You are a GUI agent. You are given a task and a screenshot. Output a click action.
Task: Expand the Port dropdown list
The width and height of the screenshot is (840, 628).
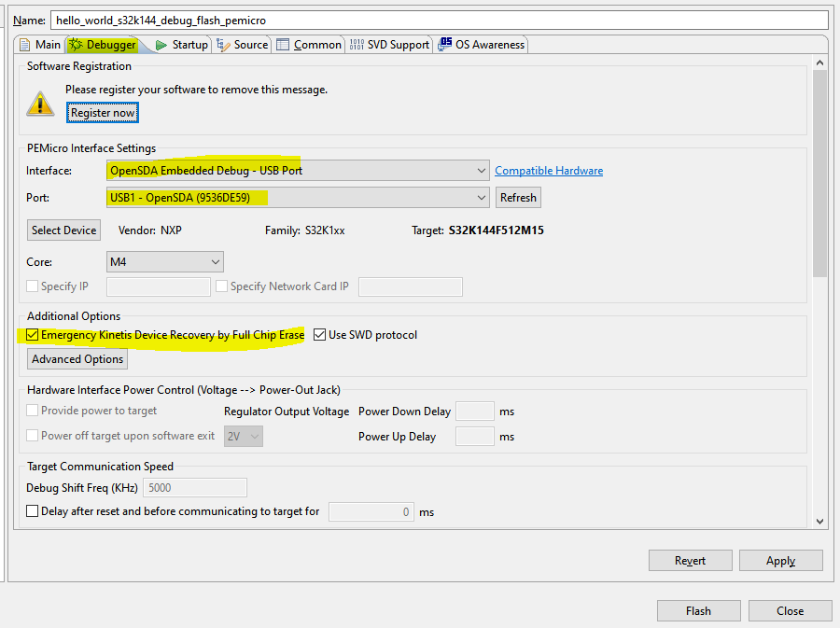[x=298, y=198]
